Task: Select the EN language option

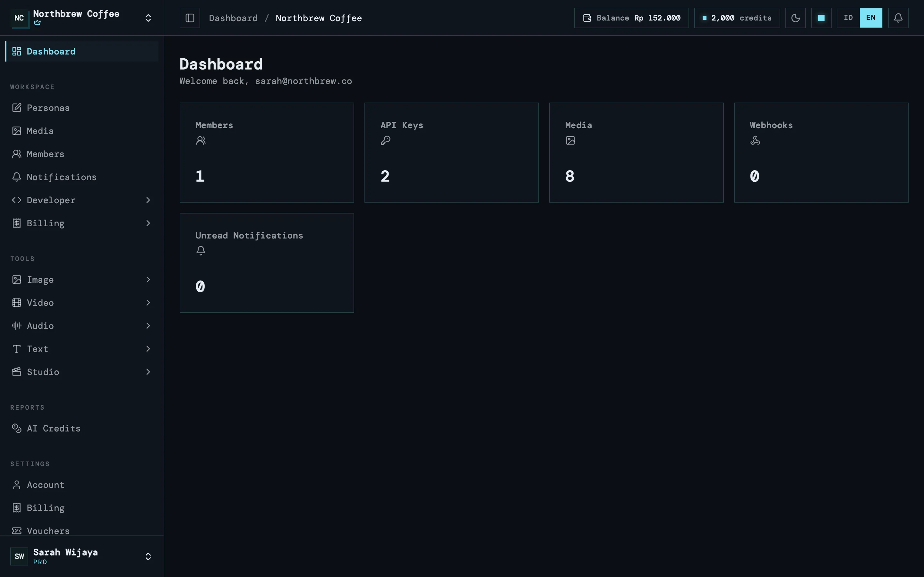Action: pos(870,18)
